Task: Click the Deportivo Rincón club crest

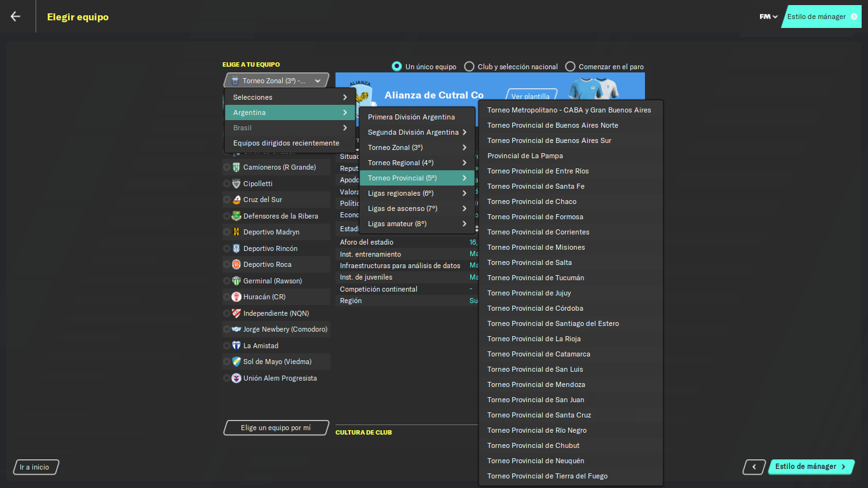Action: pyautogui.click(x=236, y=248)
